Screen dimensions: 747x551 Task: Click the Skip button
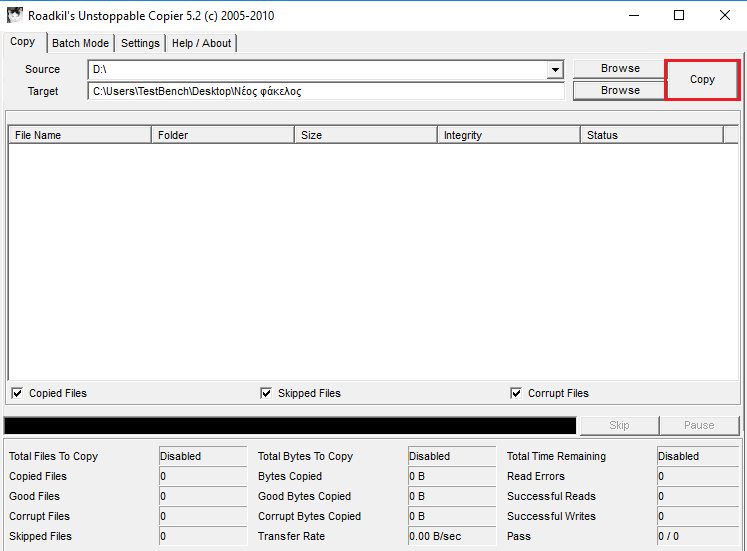pos(619,425)
